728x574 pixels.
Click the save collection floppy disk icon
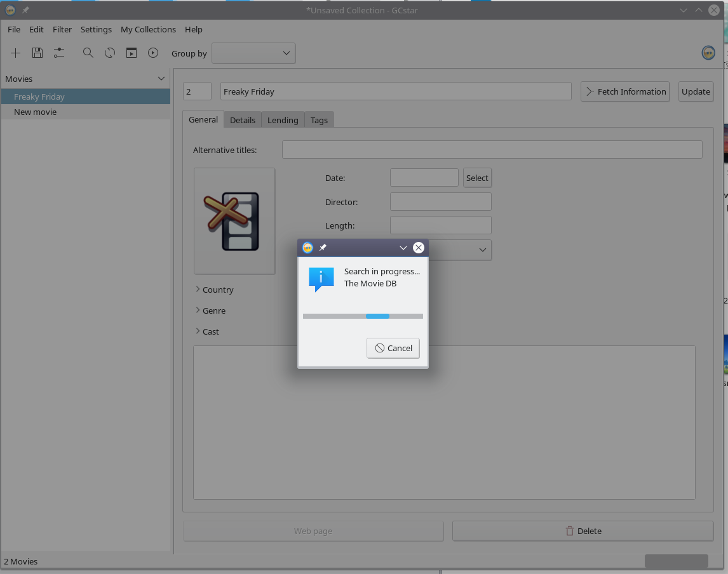(37, 53)
